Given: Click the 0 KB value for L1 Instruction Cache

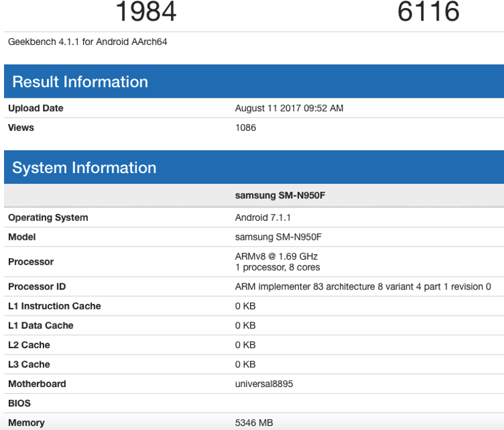Looking at the screenshot, I should [245, 306].
